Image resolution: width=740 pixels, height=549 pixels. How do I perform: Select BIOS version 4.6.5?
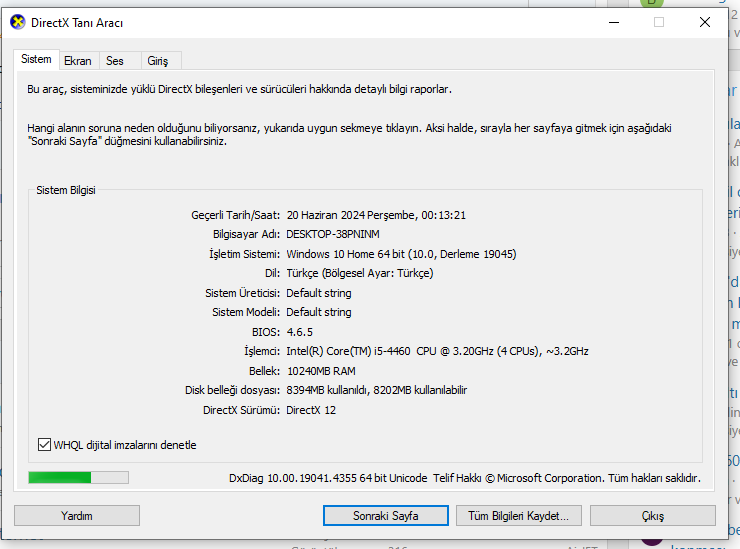[x=300, y=332]
